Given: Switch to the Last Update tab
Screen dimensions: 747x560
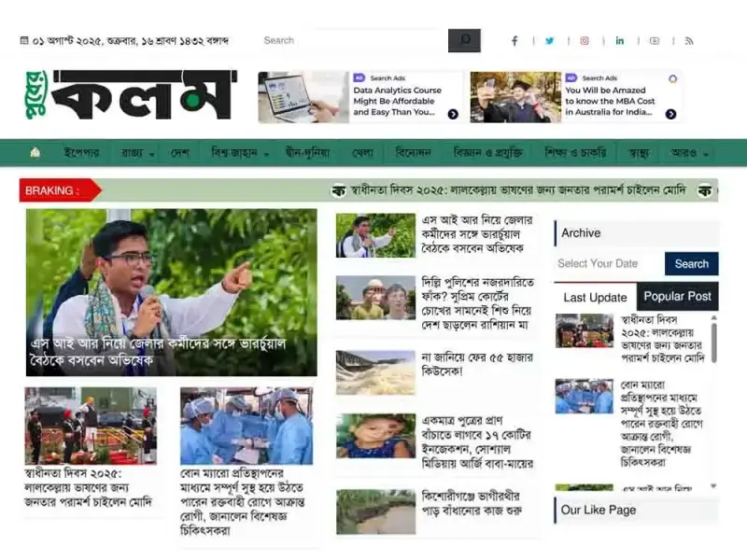Looking at the screenshot, I should (595, 298).
